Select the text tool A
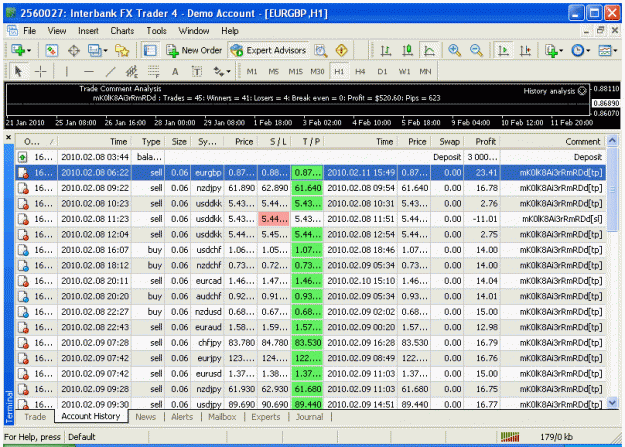 coord(175,71)
